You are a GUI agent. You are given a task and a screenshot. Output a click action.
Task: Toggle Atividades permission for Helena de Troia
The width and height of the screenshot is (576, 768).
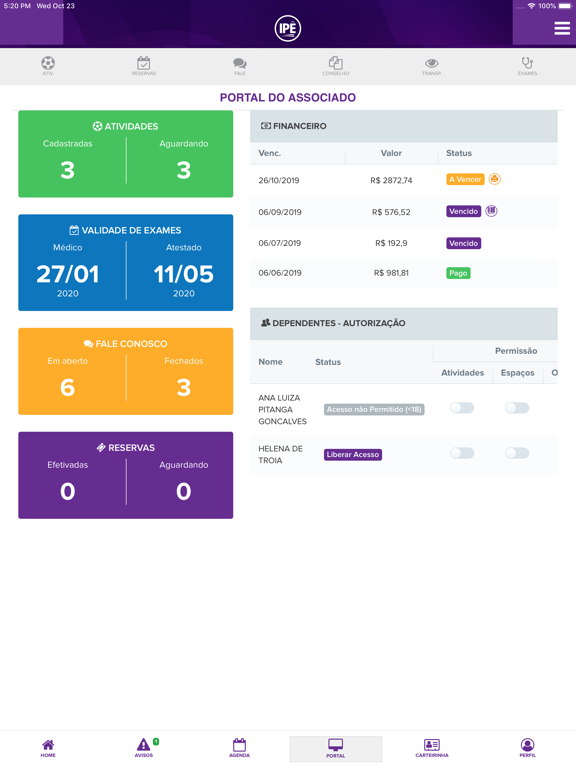coord(462,453)
